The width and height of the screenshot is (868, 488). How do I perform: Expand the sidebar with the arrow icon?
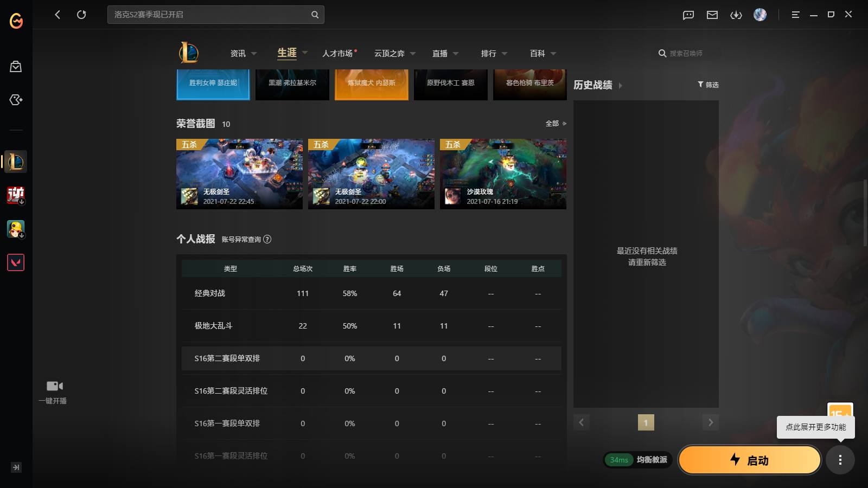16,467
